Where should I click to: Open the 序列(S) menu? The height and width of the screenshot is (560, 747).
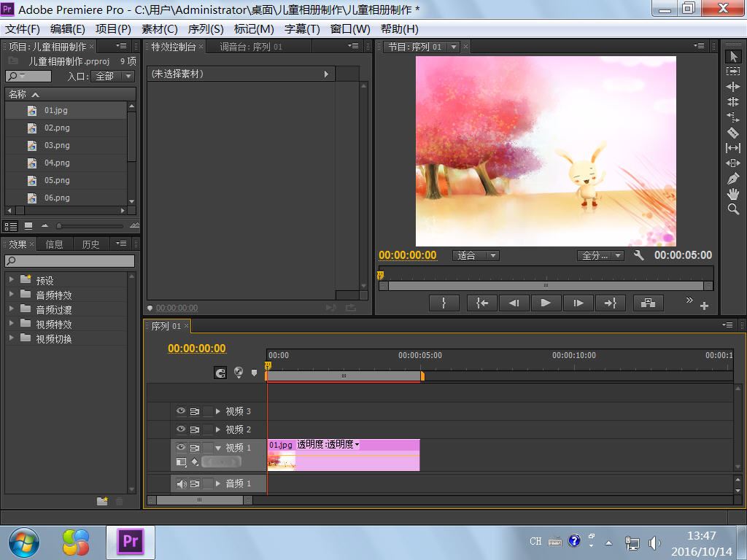tap(206, 28)
